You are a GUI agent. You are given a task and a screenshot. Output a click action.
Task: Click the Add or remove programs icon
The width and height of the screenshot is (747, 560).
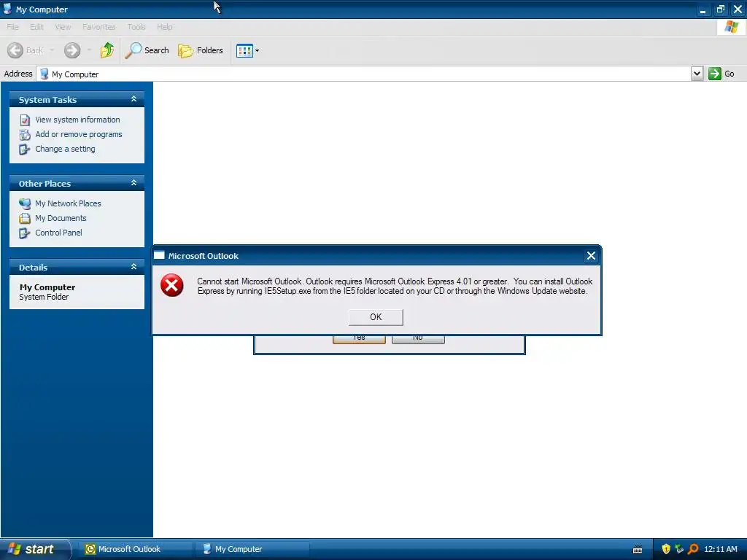click(25, 135)
